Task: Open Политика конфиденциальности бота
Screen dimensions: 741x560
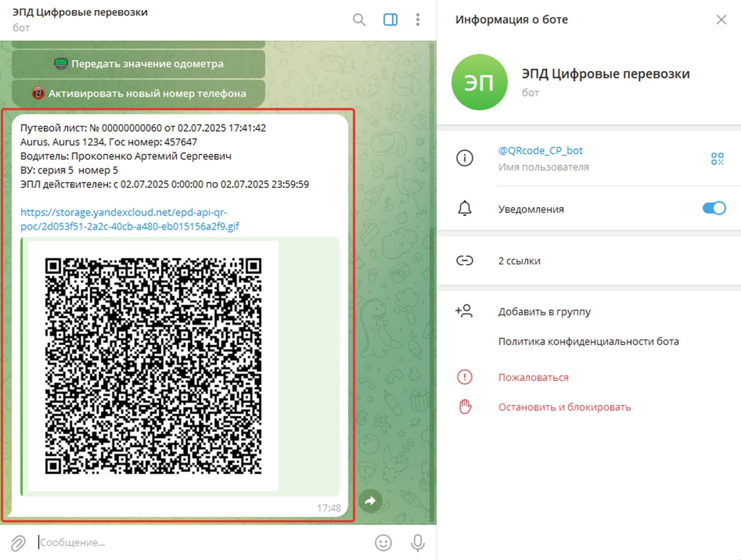Action: [x=588, y=341]
